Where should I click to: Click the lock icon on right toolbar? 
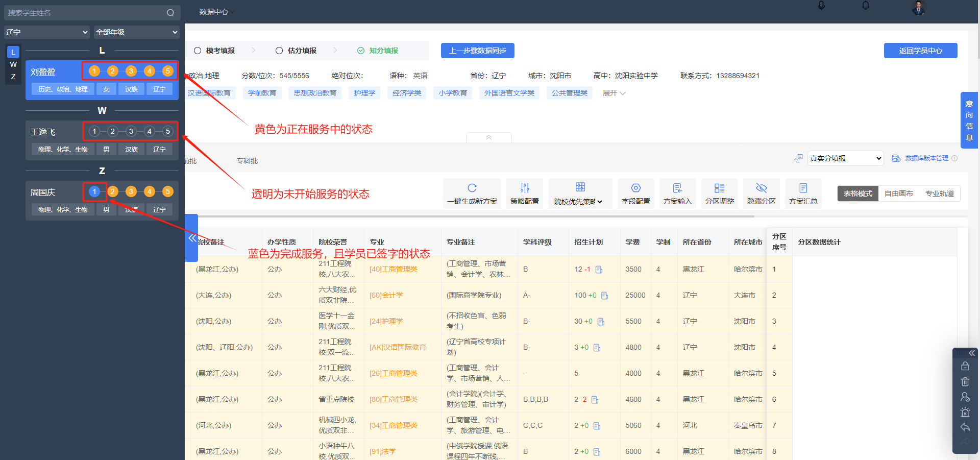pyautogui.click(x=965, y=366)
